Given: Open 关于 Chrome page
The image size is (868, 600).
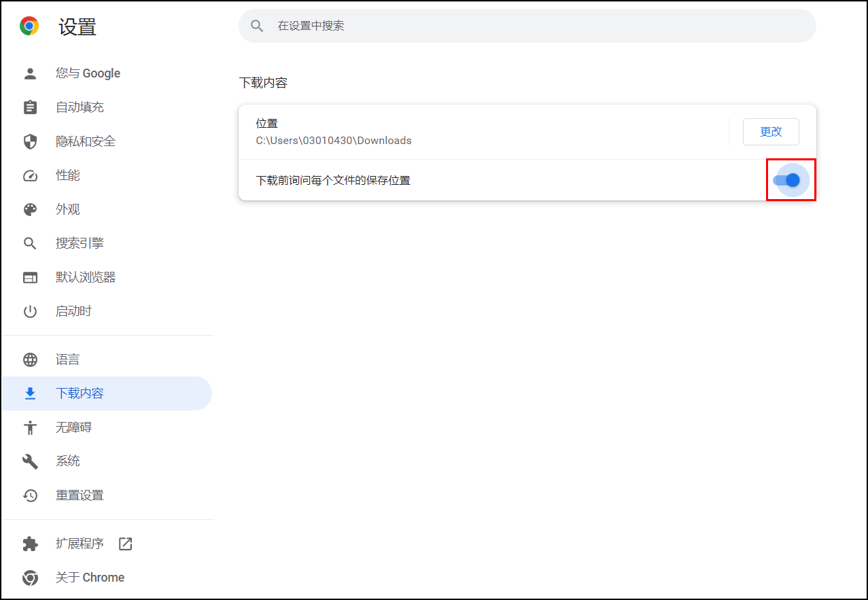Looking at the screenshot, I should pyautogui.click(x=89, y=577).
